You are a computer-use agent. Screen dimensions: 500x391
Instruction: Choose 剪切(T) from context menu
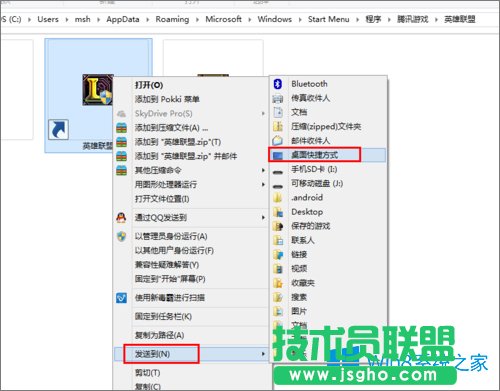(x=147, y=373)
